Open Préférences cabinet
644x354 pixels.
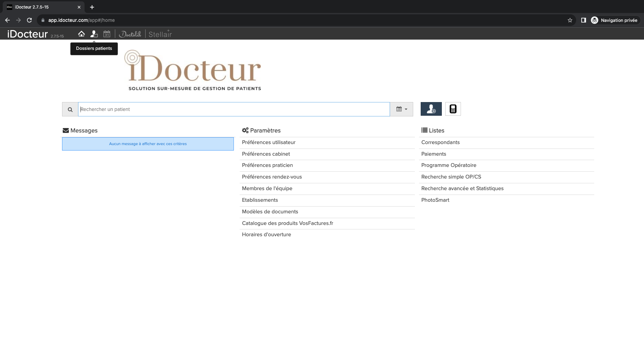266,154
